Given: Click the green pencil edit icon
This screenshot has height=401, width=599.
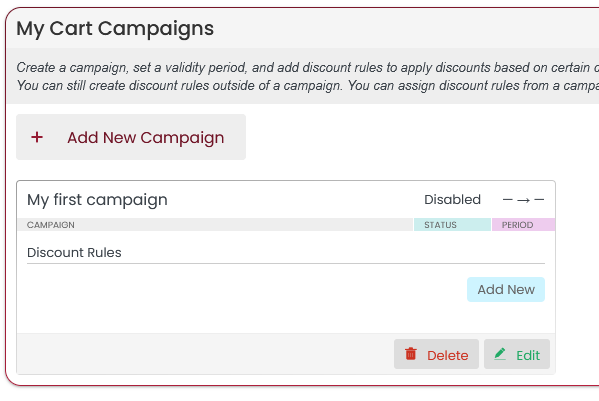Looking at the screenshot, I should click(x=500, y=354).
